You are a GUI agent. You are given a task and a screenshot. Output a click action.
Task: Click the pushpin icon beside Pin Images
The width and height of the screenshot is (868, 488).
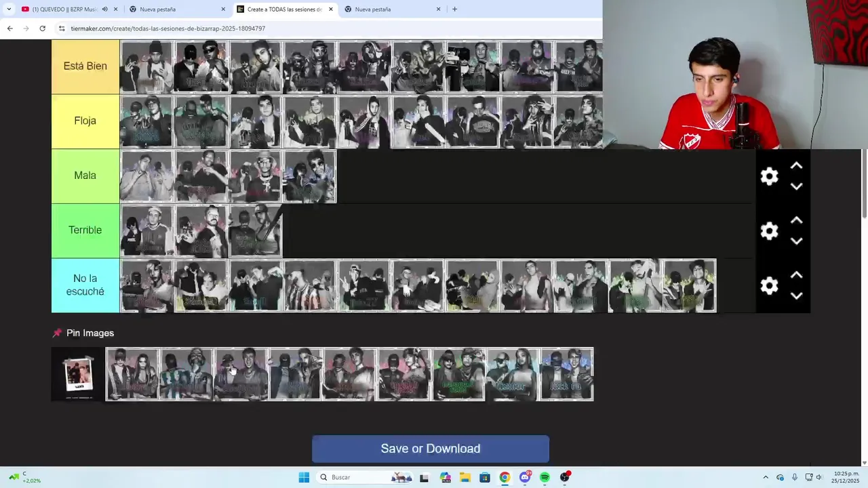57,333
